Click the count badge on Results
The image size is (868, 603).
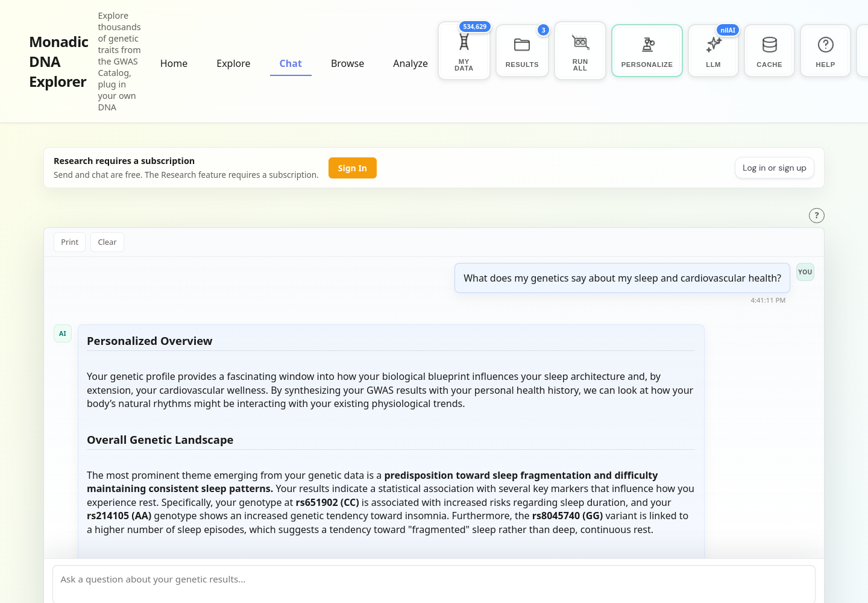543,30
